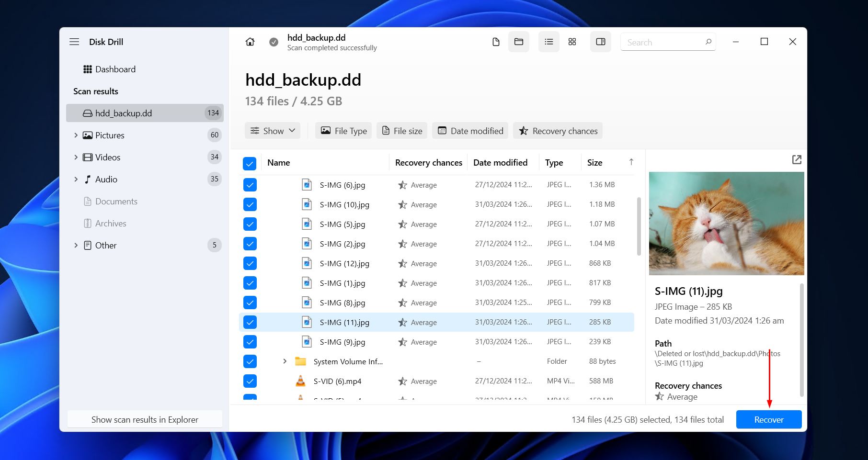Expand the System Volume Inf folder
The width and height of the screenshot is (868, 460).
pyautogui.click(x=285, y=361)
